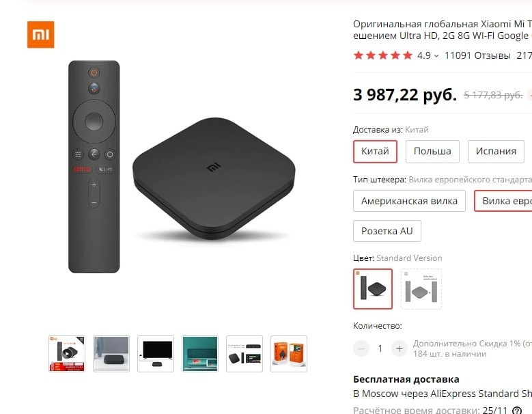This screenshot has width=532, height=414.
Task: Select shipping from Польша
Action: pyautogui.click(x=432, y=152)
